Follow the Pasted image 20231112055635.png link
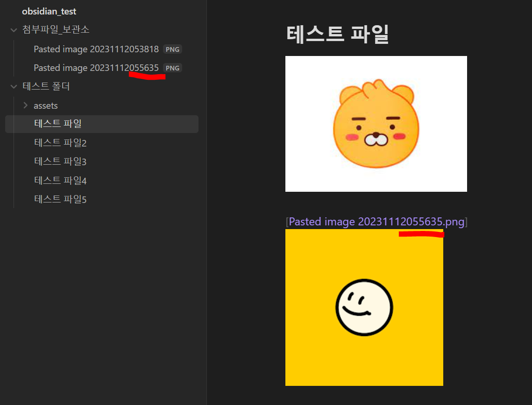Image resolution: width=532 pixels, height=405 pixels. pos(376,222)
